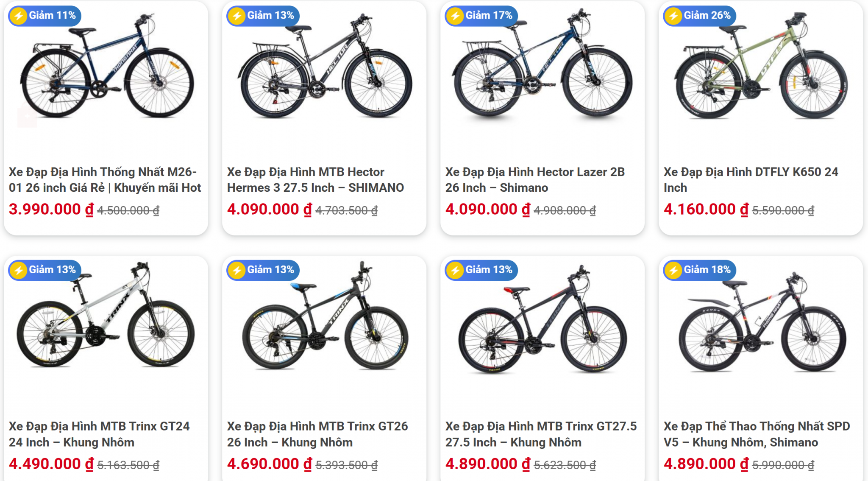Click the Giảm 13% badge on Trinx GT27.5

481,270
